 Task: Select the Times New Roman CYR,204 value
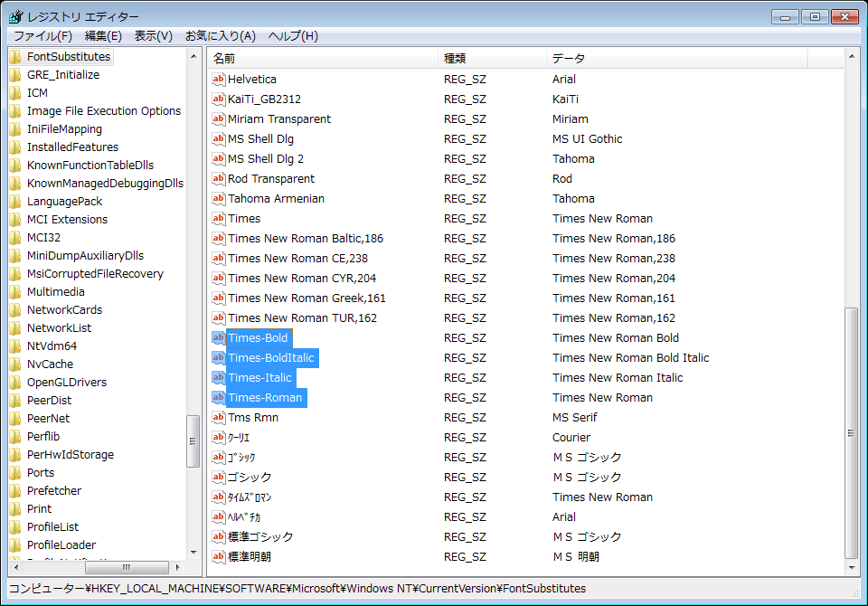pos(302,279)
